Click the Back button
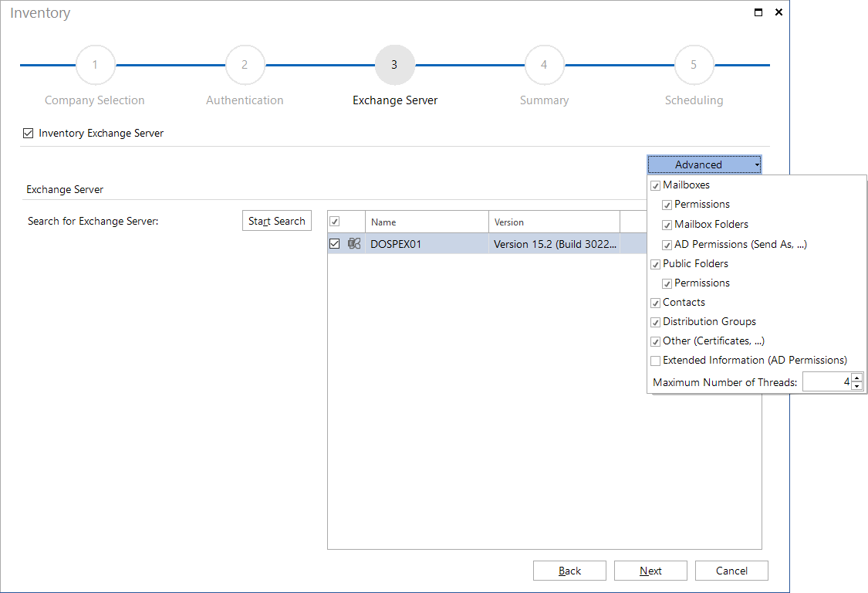This screenshot has width=868, height=593. pos(569,571)
